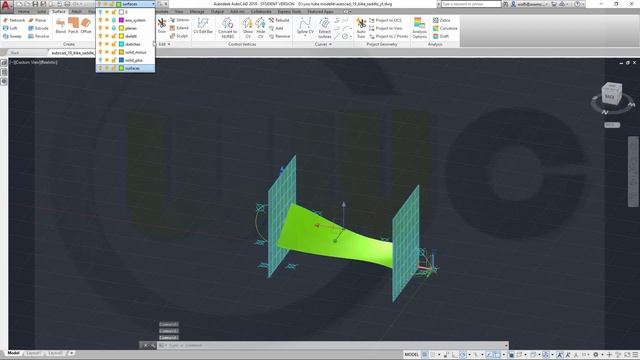Select the Offset surface tool
Screen dimensions: 640x360
(86, 26)
